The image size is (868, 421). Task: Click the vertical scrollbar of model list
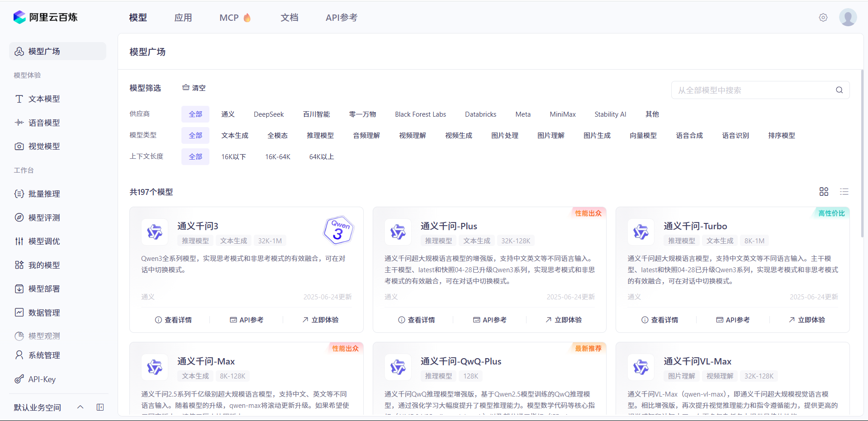click(x=862, y=154)
